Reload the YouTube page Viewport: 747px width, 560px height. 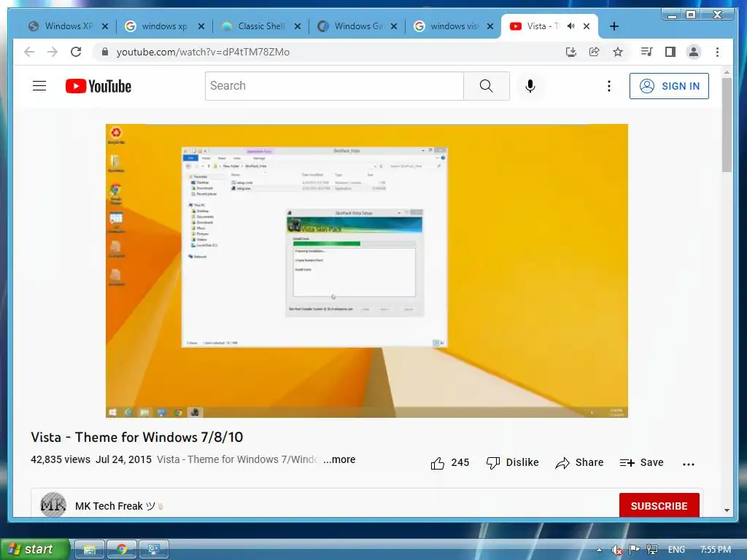[x=76, y=52]
